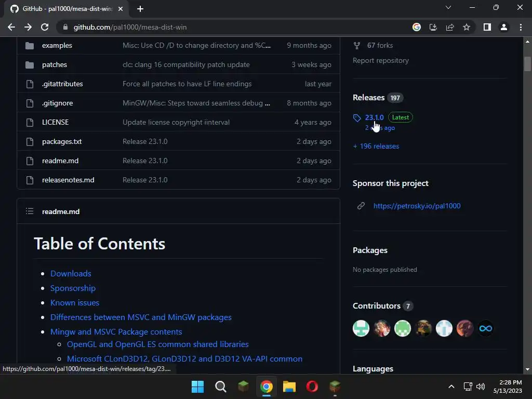Go forward in browser history
The height and width of the screenshot is (399, 532).
(x=28, y=27)
